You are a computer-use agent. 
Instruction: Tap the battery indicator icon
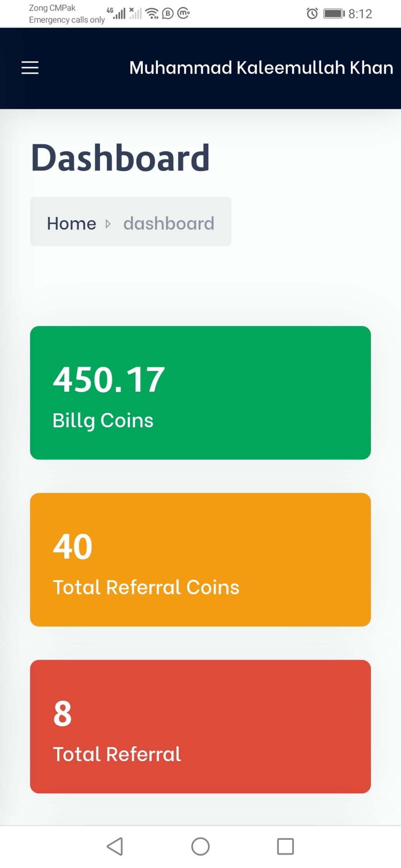point(334,14)
